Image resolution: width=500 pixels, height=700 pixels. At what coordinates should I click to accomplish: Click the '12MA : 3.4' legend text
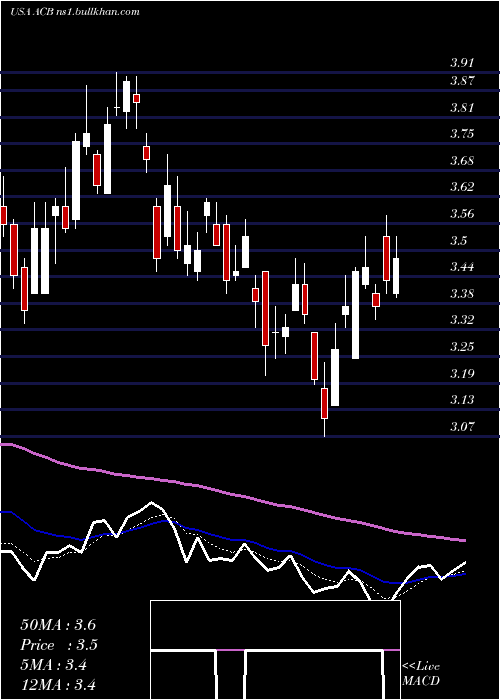click(58, 684)
